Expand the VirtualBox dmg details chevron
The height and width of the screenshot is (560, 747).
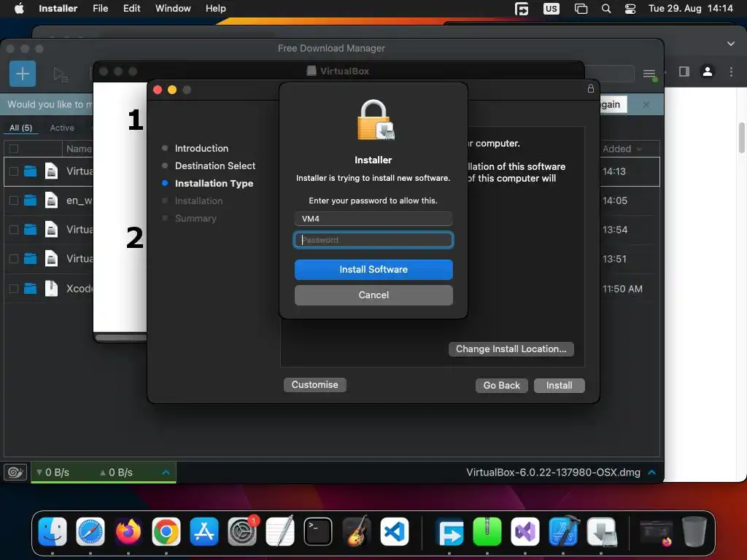[x=651, y=472]
